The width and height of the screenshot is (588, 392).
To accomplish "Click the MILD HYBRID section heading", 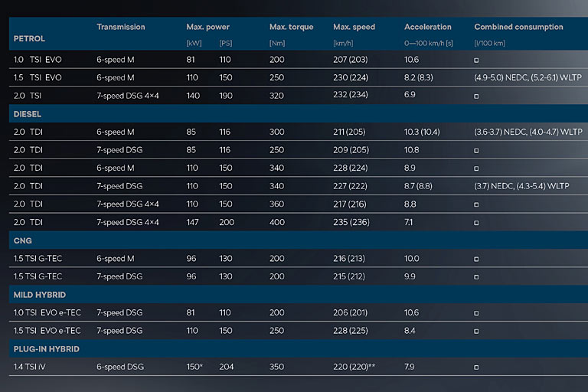I will pos(40,294).
